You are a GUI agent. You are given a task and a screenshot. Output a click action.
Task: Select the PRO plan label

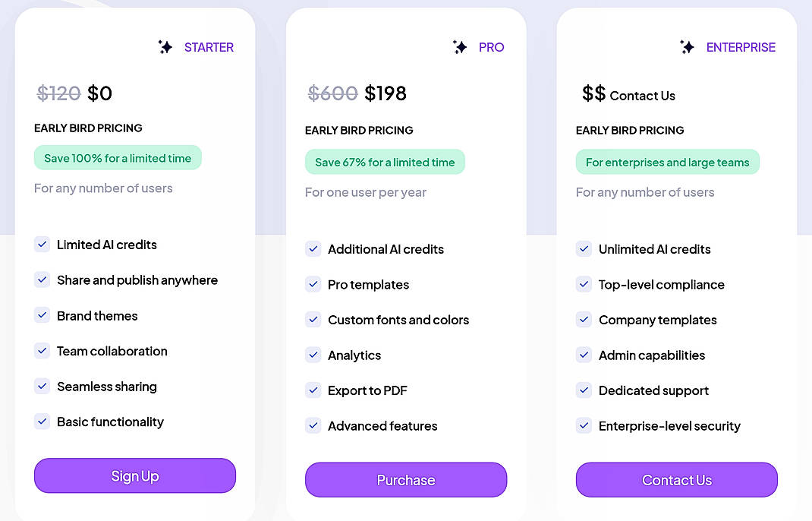point(492,47)
